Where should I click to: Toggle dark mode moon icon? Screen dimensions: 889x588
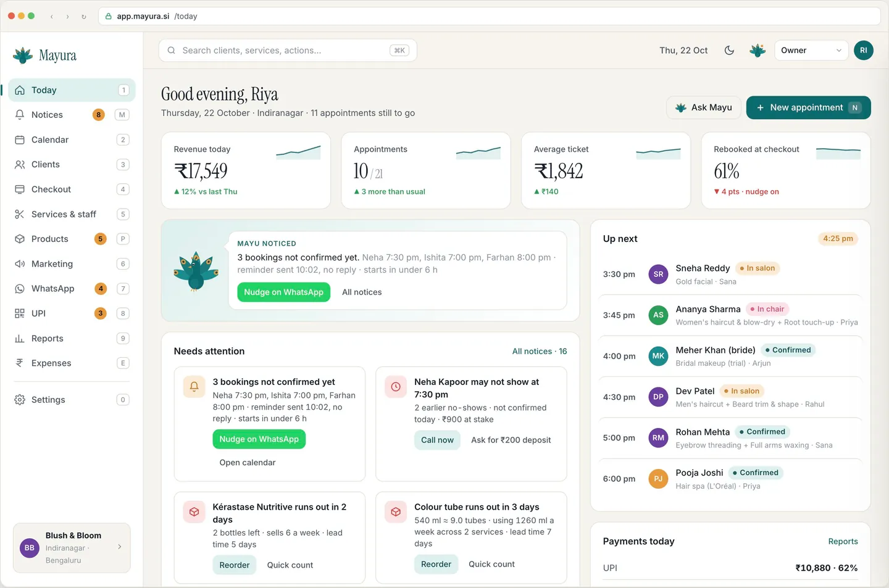[729, 51]
